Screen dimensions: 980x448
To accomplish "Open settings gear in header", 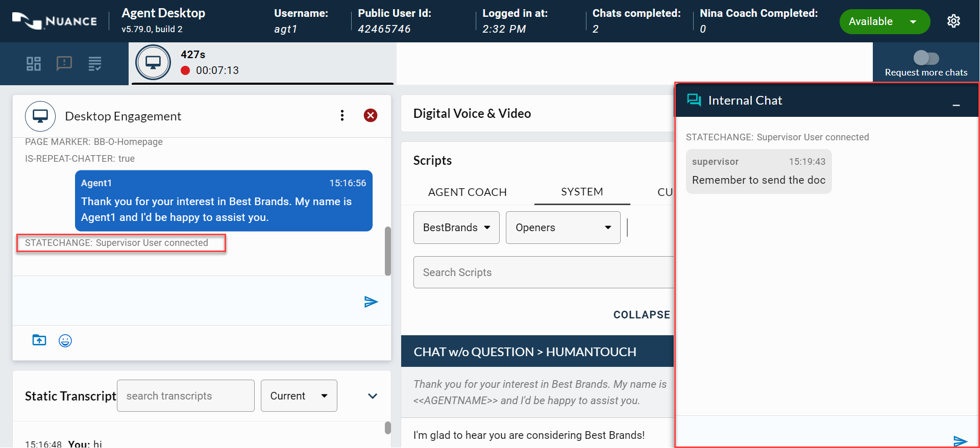I will point(953,21).
